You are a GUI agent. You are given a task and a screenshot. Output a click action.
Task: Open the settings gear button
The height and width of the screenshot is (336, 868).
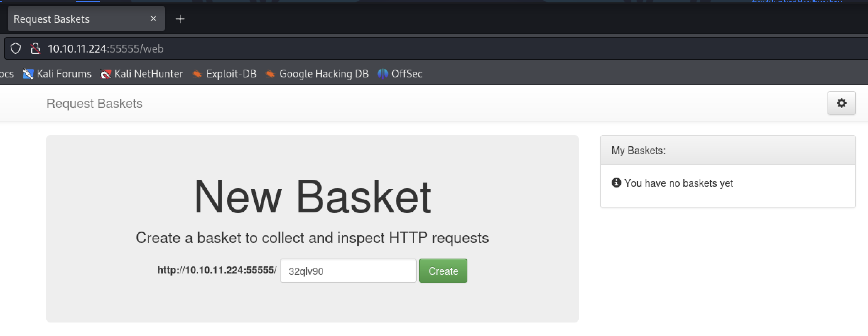click(841, 103)
